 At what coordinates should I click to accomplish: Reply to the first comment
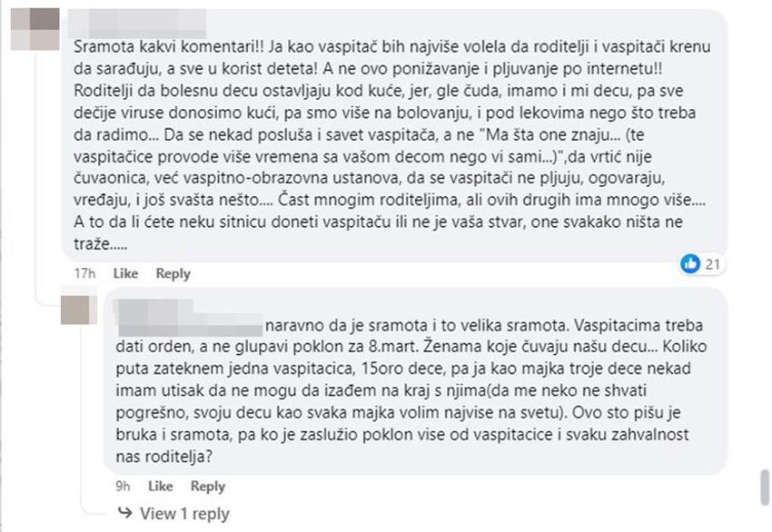click(173, 272)
